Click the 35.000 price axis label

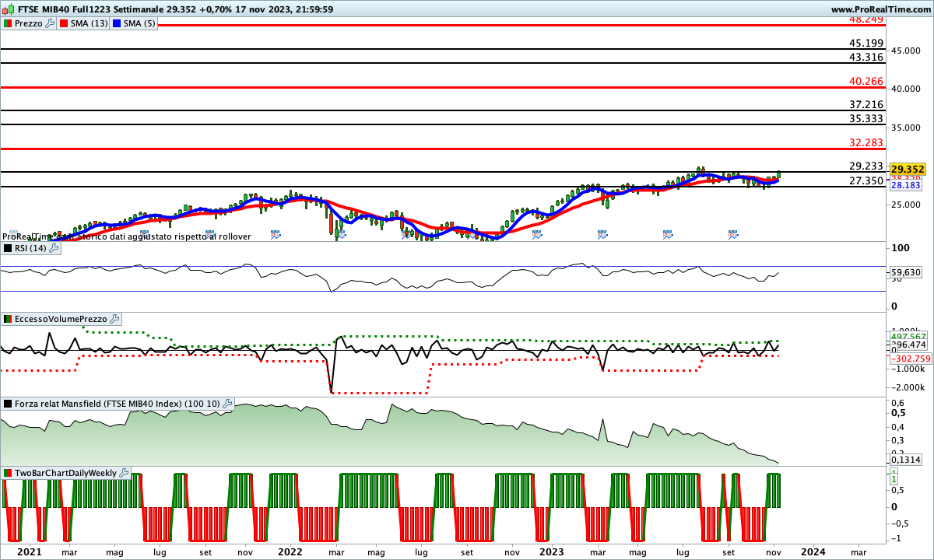click(908, 128)
